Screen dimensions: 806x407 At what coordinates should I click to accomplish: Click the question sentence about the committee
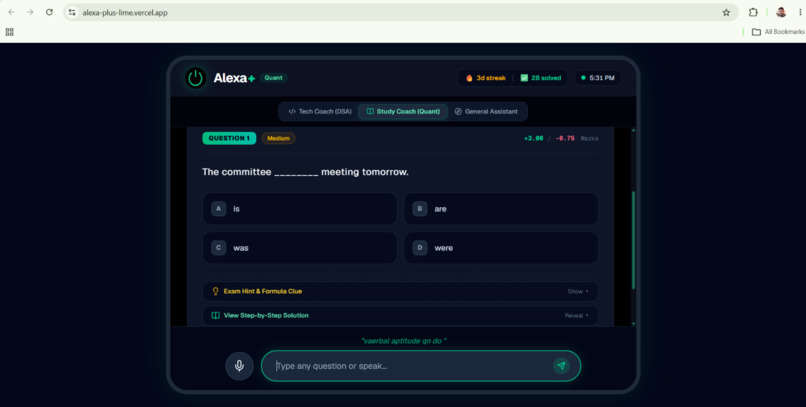point(305,172)
